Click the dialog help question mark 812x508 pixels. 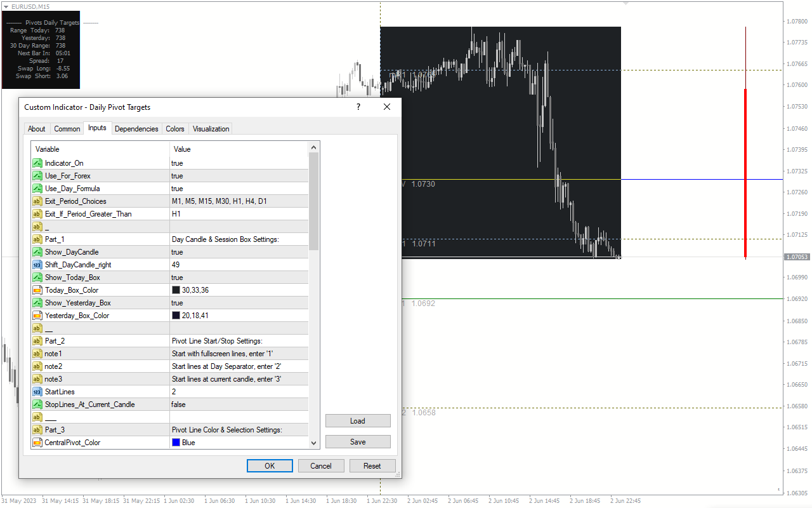click(x=358, y=107)
